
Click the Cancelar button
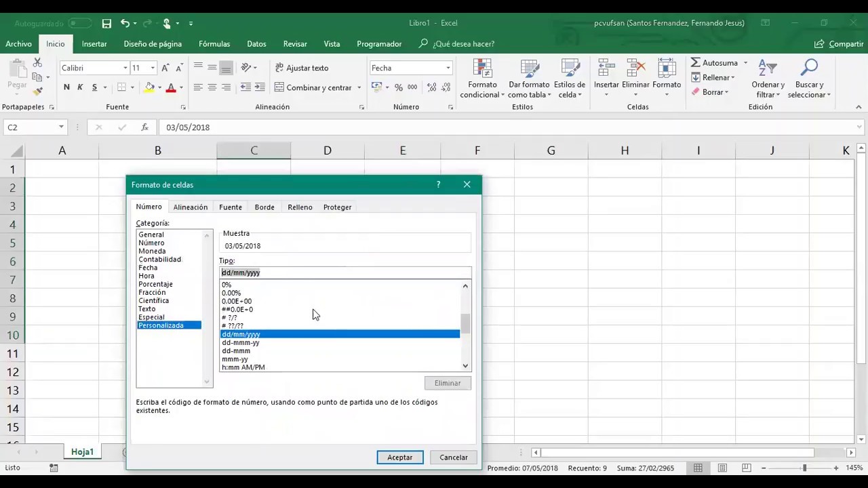(453, 457)
